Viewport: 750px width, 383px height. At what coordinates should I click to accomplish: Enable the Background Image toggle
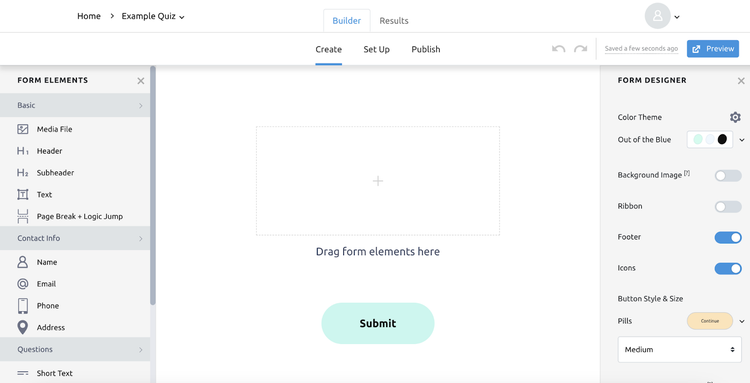pyautogui.click(x=728, y=175)
